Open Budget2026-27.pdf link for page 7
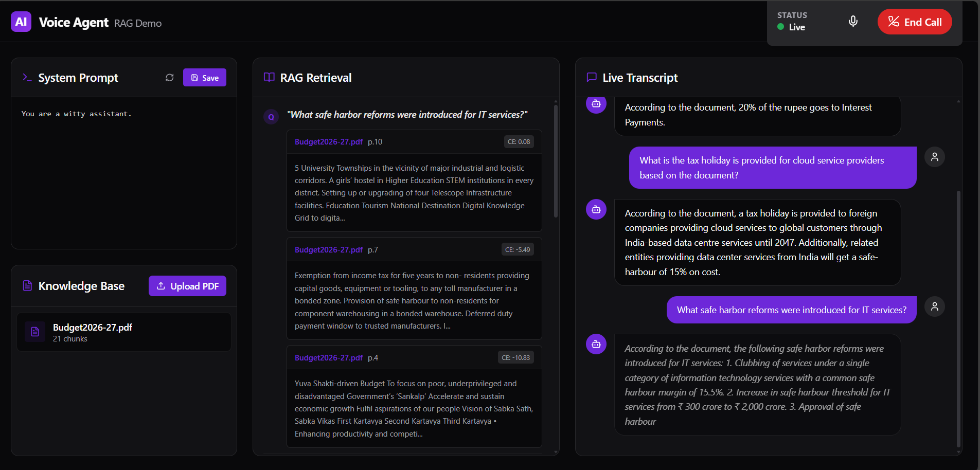This screenshot has width=980, height=470. click(x=328, y=250)
